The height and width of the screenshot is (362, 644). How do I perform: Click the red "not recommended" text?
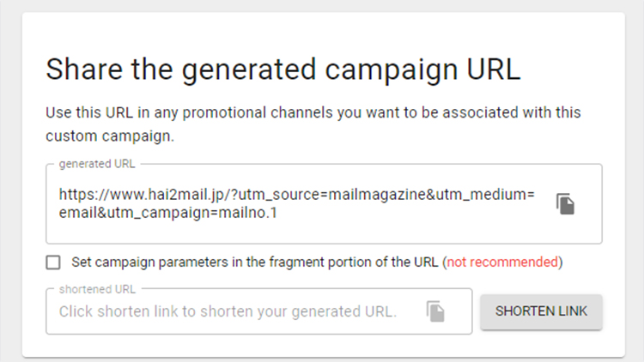tap(502, 262)
